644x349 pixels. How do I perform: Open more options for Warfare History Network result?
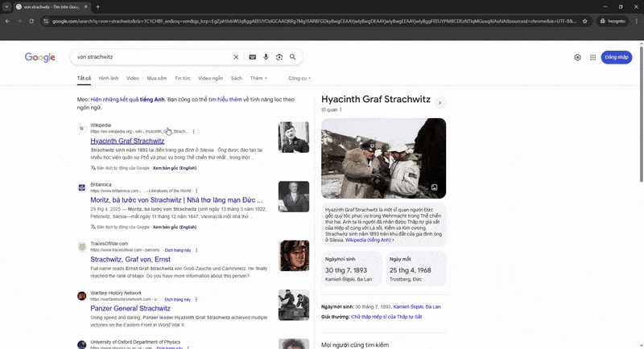[196, 299]
